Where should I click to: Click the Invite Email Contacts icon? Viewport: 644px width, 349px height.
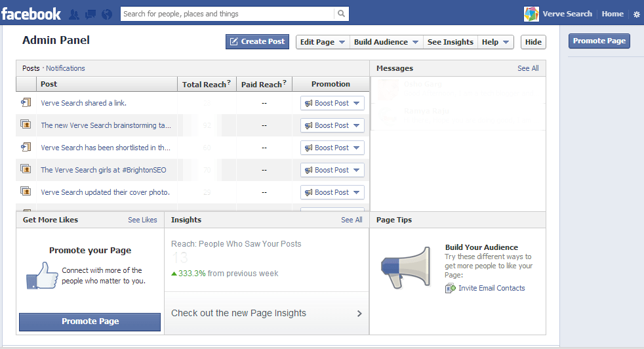pos(450,288)
